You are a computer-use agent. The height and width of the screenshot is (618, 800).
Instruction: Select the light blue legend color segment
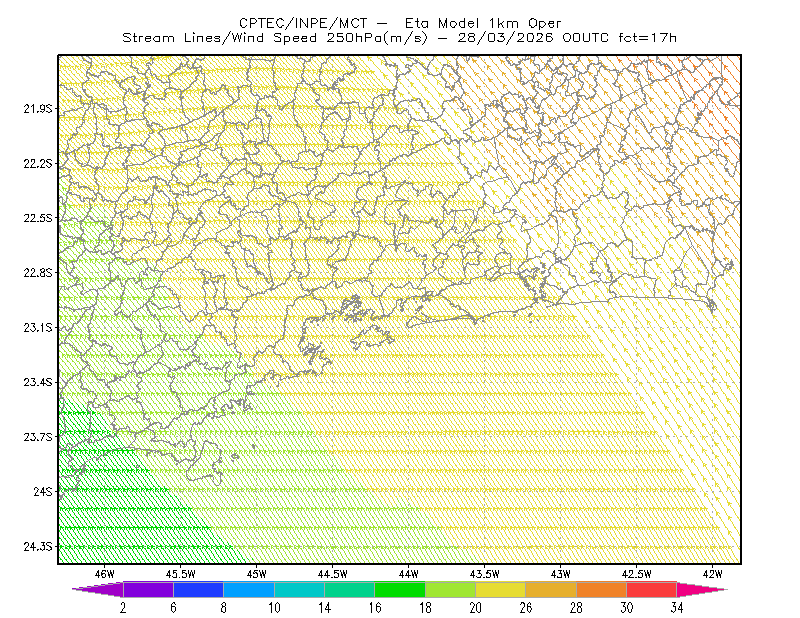(x=248, y=589)
